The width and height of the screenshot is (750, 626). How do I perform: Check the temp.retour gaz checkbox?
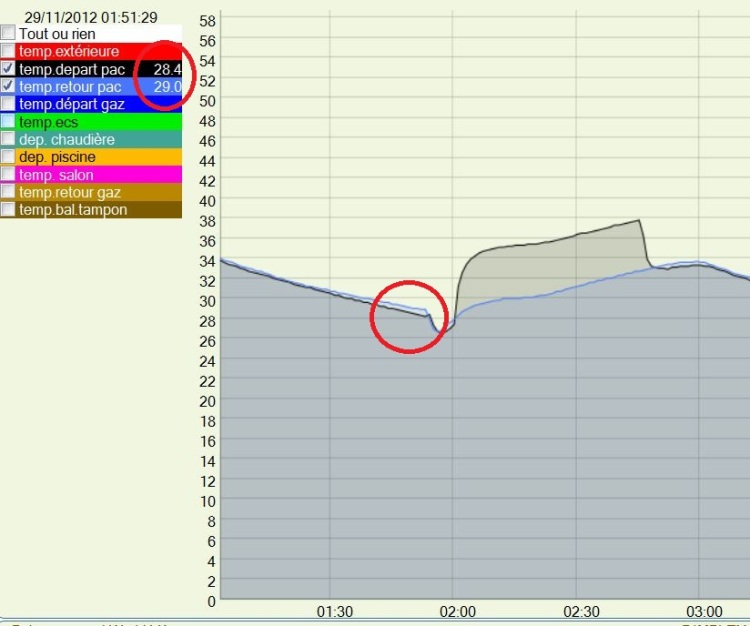[9, 192]
